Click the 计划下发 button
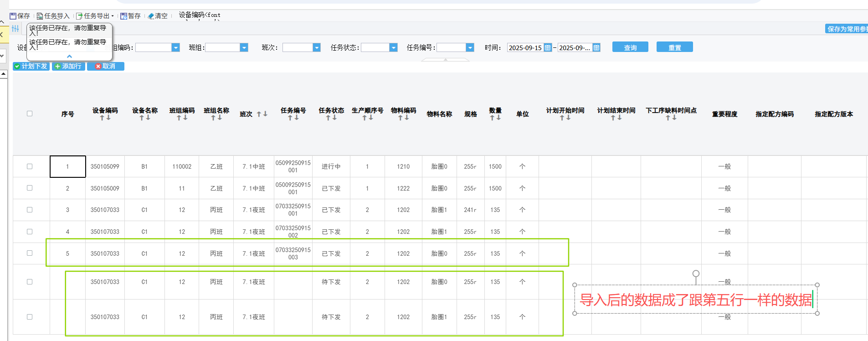 point(31,66)
